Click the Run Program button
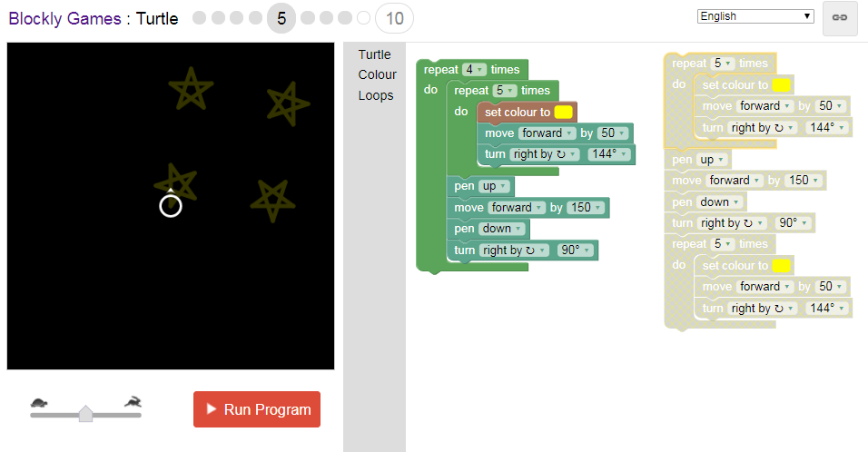This screenshot has height=452, width=868. 257,409
